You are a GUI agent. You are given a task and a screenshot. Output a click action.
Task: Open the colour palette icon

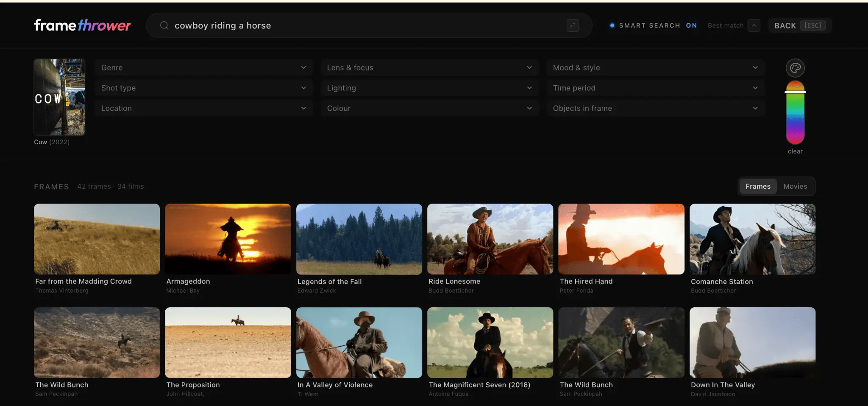click(x=795, y=68)
